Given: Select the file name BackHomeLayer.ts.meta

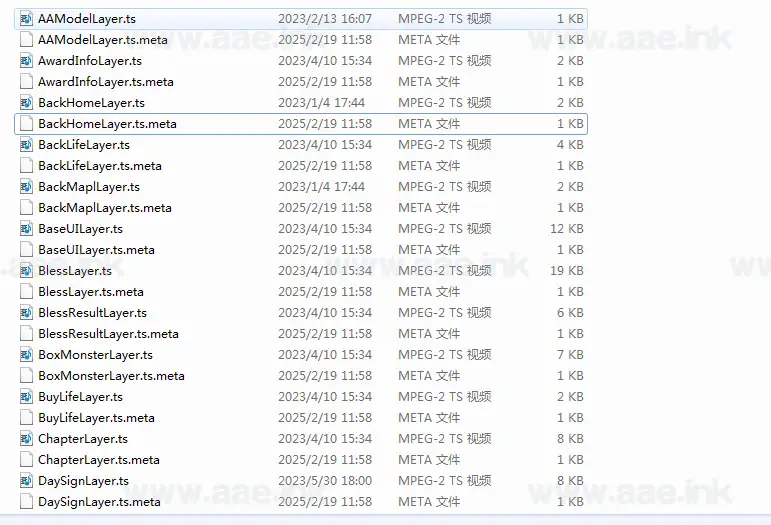Looking at the screenshot, I should 107,124.
